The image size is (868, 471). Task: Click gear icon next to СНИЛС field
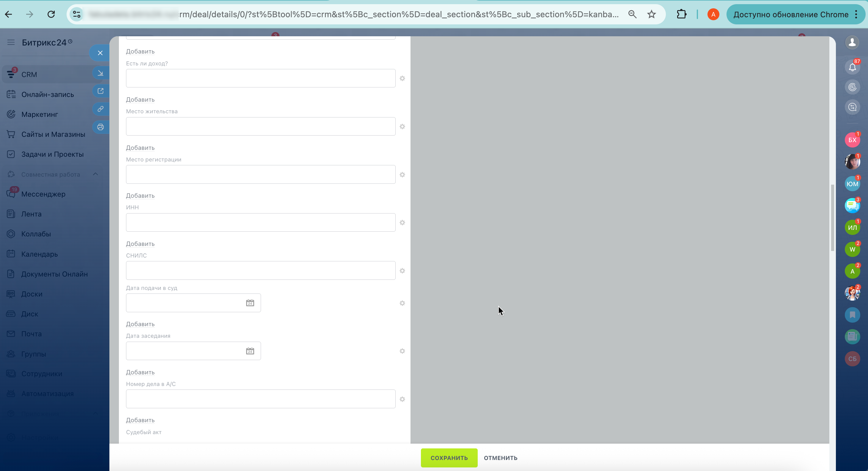(x=402, y=271)
